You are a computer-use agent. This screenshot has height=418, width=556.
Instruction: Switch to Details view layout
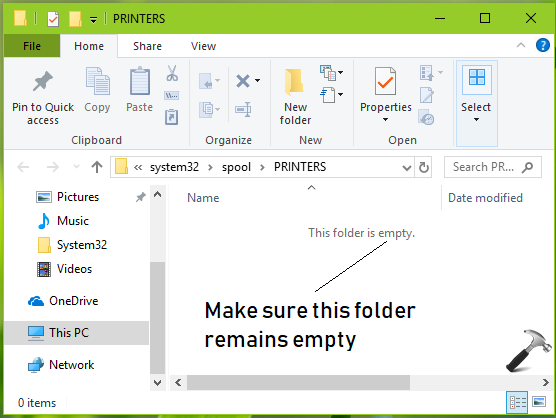pyautogui.click(x=517, y=402)
